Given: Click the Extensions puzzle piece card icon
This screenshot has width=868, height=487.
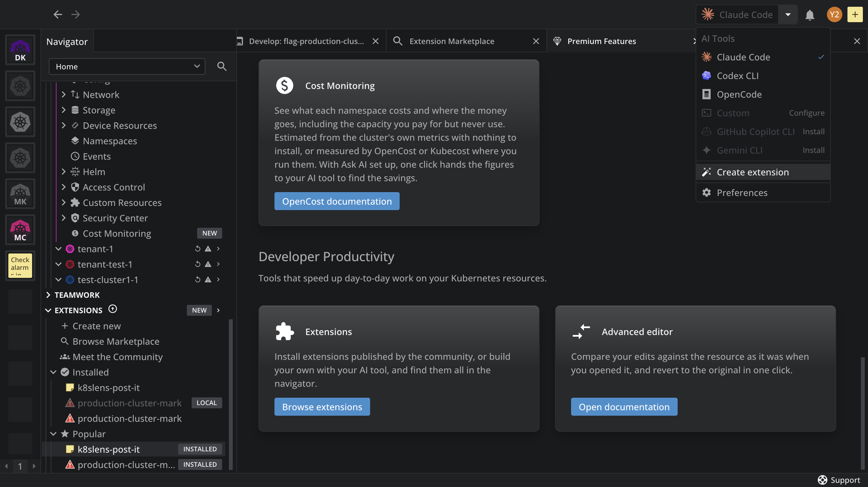Looking at the screenshot, I should coord(284,332).
